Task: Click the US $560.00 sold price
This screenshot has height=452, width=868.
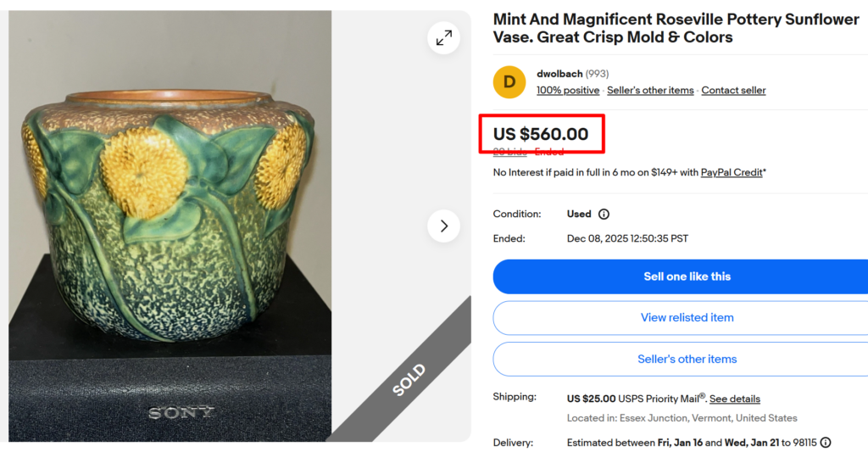Action: click(541, 134)
